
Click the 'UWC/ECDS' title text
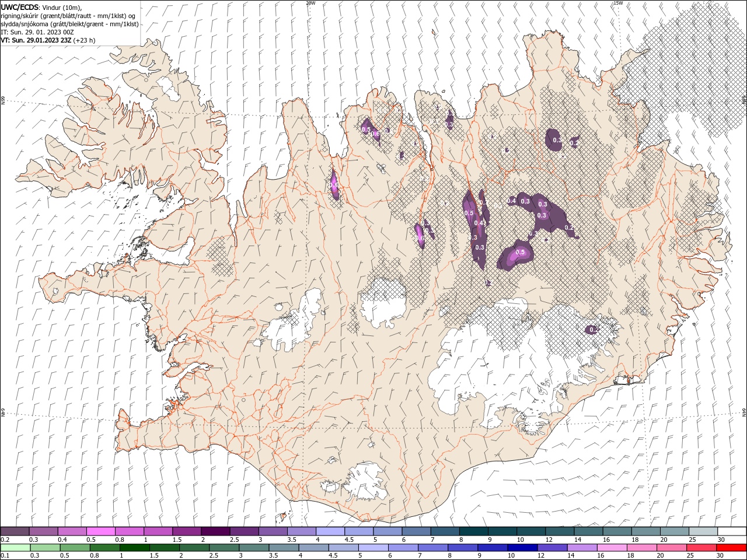[x=20, y=7]
